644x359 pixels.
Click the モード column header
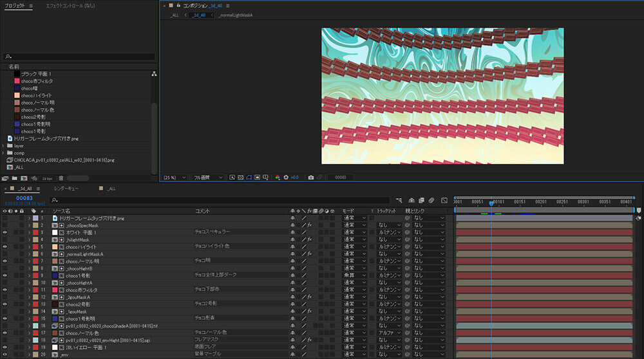coord(348,211)
